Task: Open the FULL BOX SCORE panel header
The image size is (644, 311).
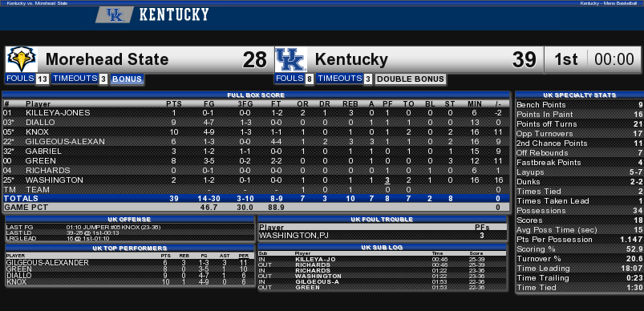Action: [x=256, y=95]
